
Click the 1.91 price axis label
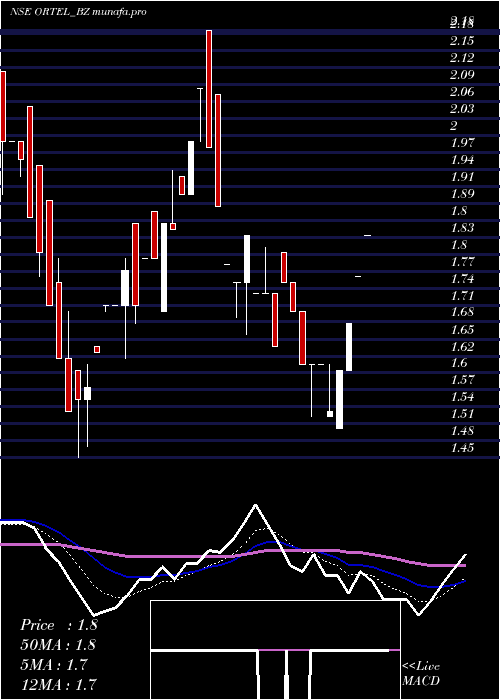(x=462, y=176)
